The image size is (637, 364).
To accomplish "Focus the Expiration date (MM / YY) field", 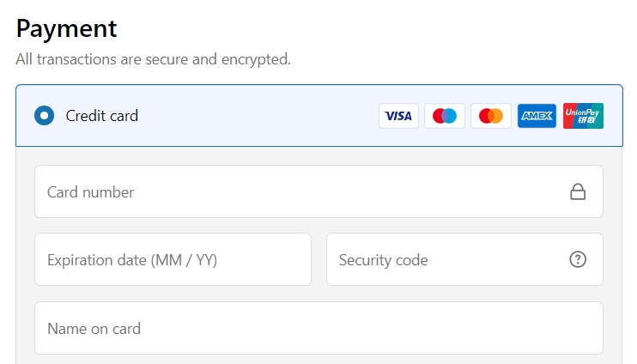I will pos(173,259).
